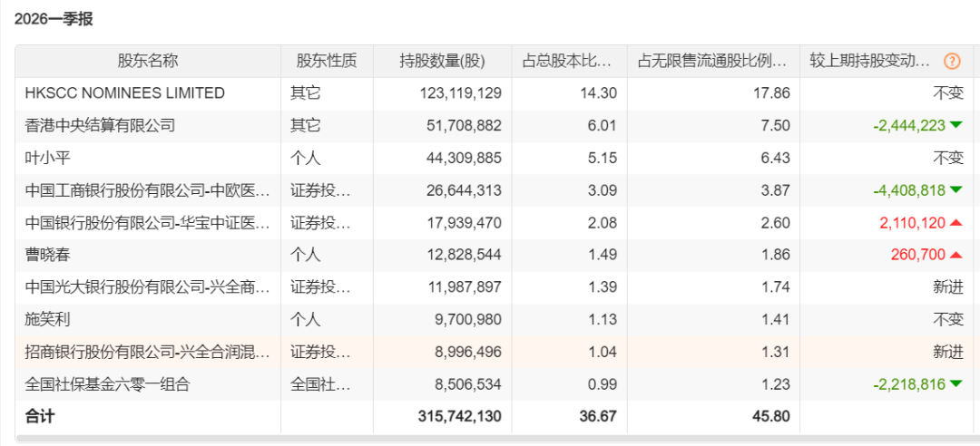Sort by 股东名称 column header
This screenshot has height=446, width=980.
(148, 62)
